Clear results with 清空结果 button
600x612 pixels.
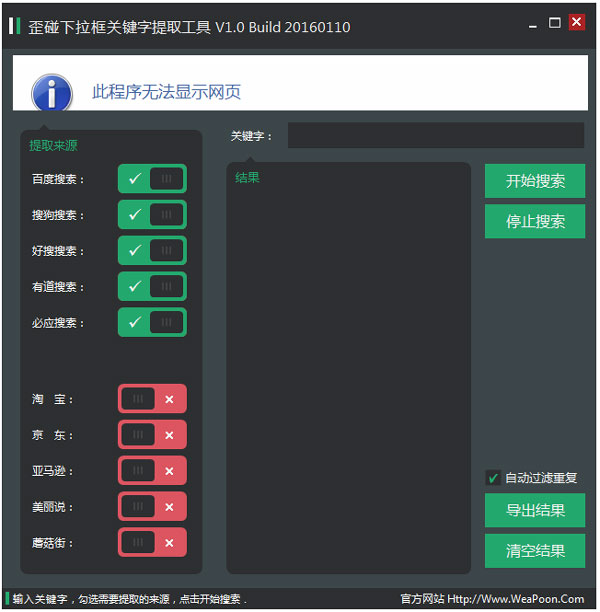point(535,551)
